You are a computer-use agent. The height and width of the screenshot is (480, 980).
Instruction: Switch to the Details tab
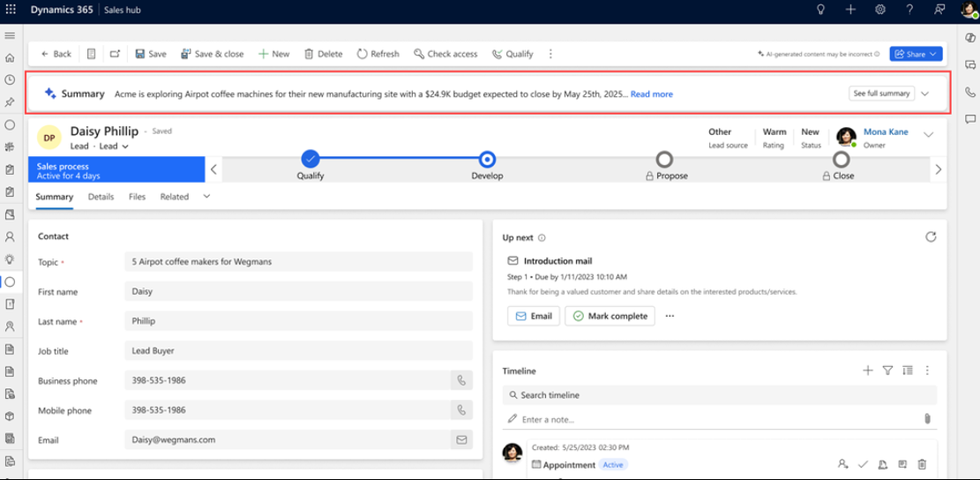(x=101, y=197)
